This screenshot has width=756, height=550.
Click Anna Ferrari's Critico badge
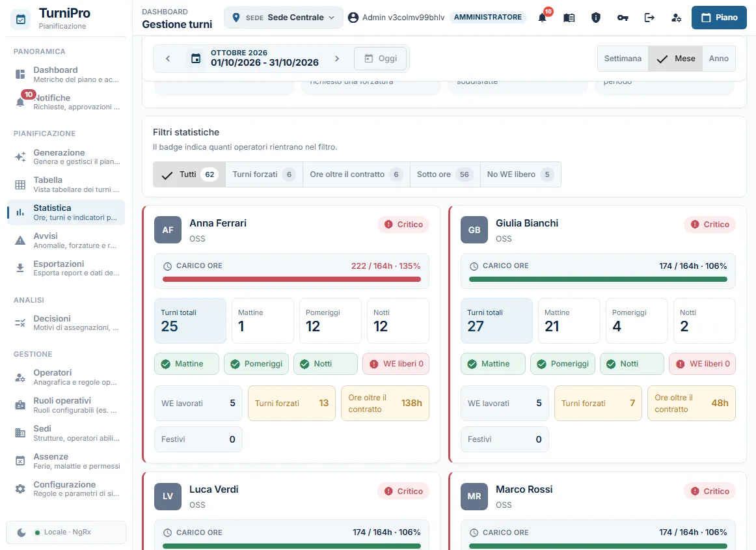403,225
